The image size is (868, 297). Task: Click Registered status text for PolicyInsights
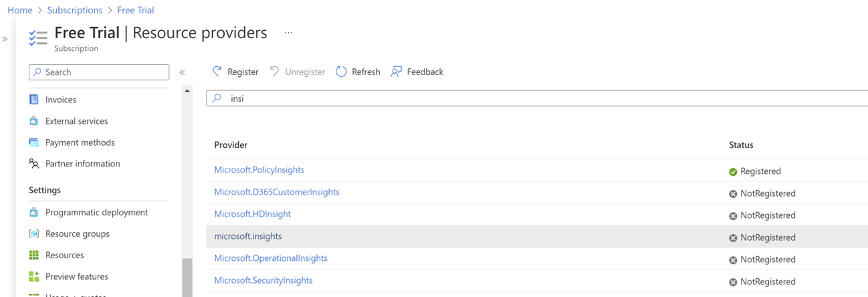760,171
